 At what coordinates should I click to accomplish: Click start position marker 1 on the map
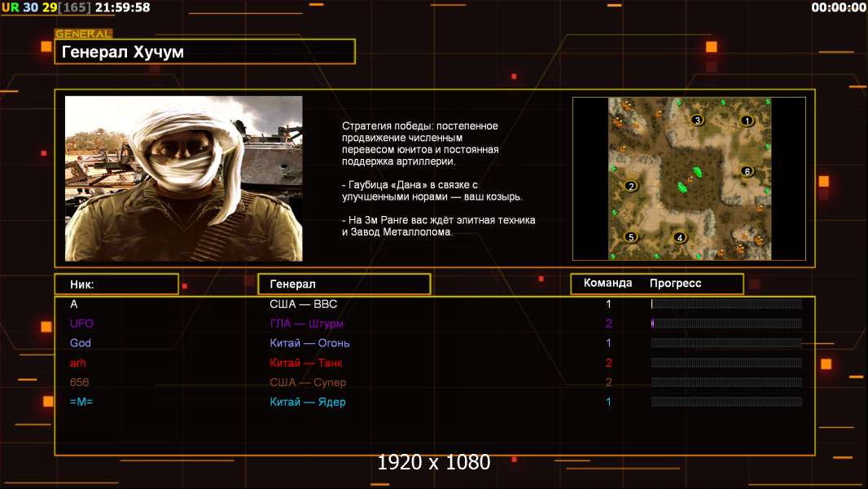(x=747, y=121)
